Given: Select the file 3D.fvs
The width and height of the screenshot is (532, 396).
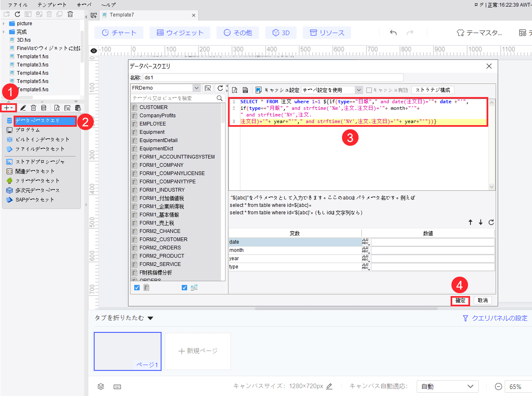Looking at the screenshot, I should click(24, 40).
